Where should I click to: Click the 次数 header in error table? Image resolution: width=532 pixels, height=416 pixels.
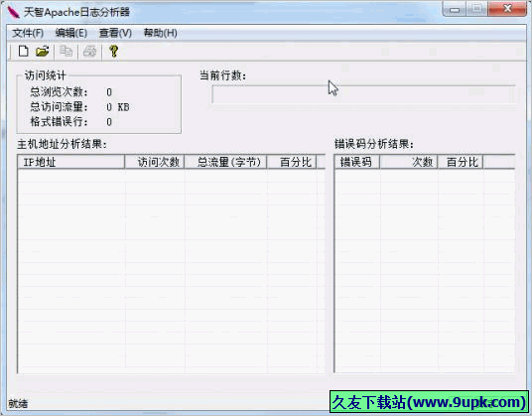click(x=409, y=162)
